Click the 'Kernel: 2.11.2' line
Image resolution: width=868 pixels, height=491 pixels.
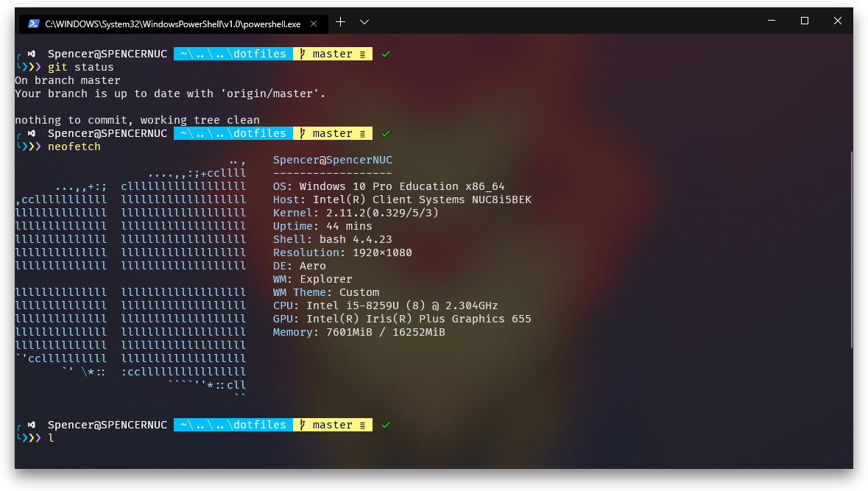[x=356, y=213]
